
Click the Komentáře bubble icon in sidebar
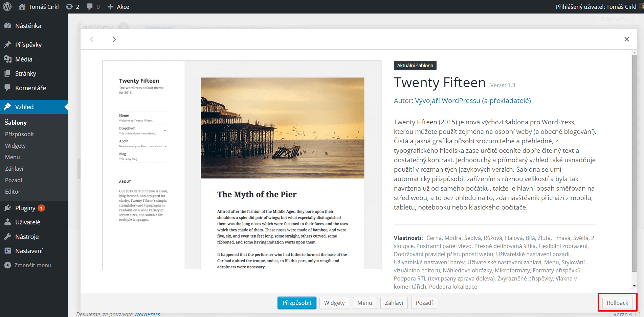click(7, 88)
